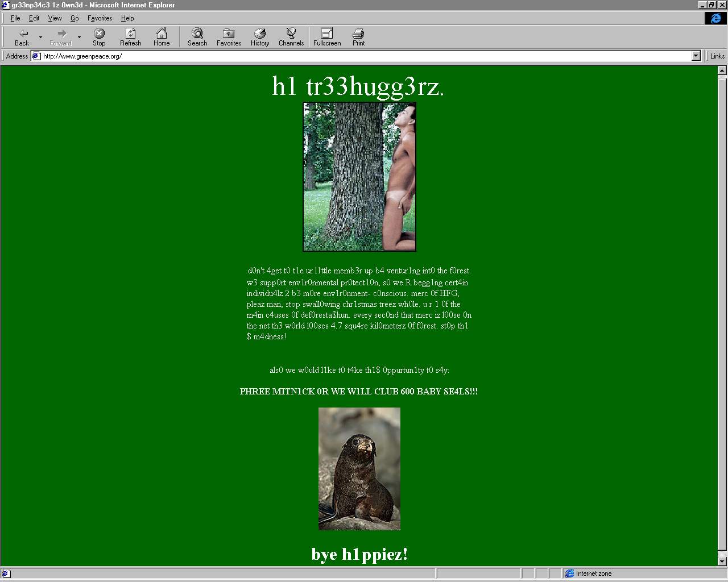The image size is (728, 582).
Task: Click the seal image thumbnail
Action: pyautogui.click(x=359, y=468)
